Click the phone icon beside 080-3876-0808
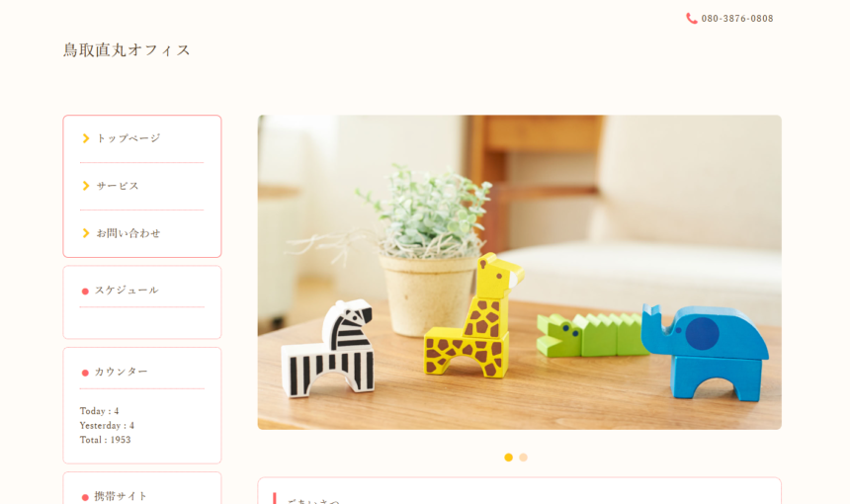 pos(692,19)
